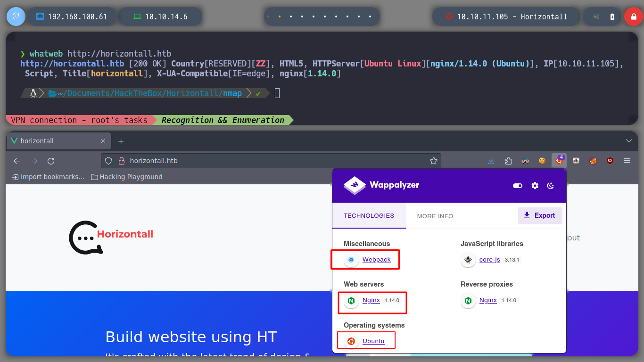Open the Nginx link under Reverse proxies
Image resolution: width=644 pixels, height=362 pixels.
coord(488,300)
